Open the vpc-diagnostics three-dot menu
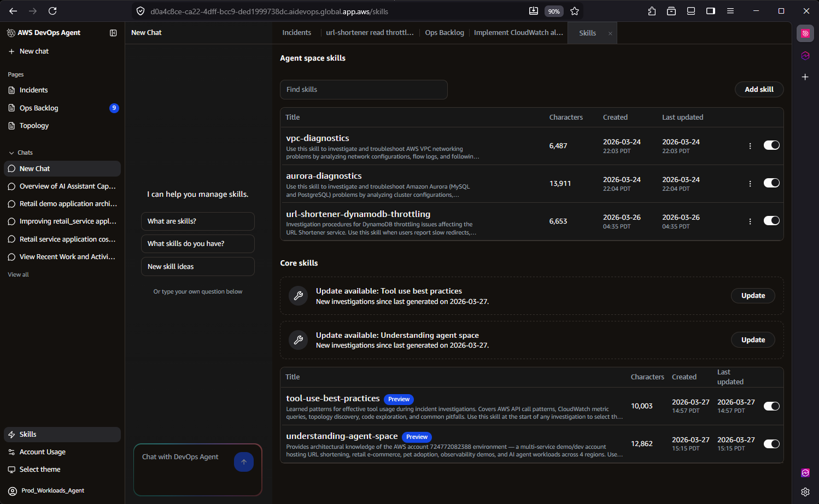 click(750, 145)
